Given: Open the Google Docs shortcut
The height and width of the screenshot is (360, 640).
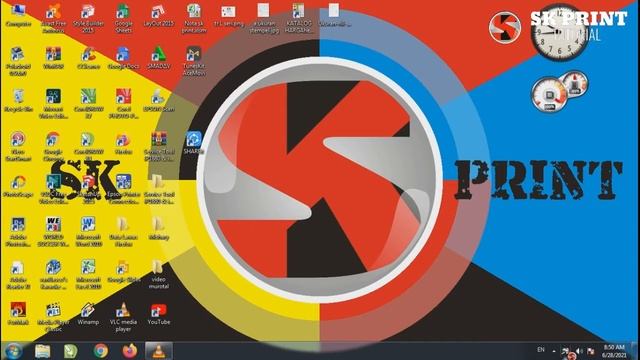Looking at the screenshot, I should 123,58.
